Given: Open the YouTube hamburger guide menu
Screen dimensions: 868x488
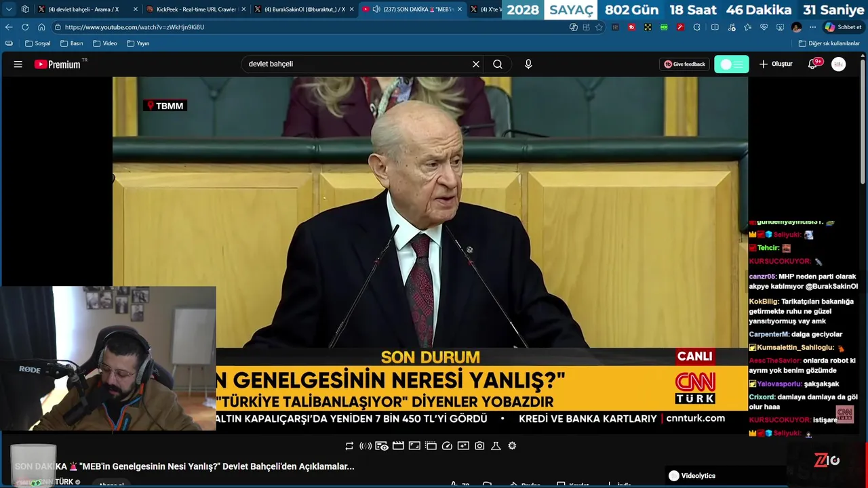Looking at the screenshot, I should [x=18, y=64].
